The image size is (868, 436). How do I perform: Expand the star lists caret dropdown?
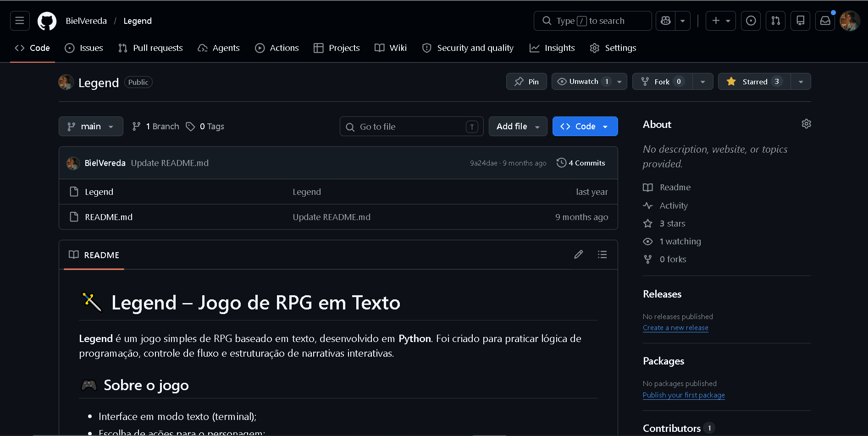click(x=801, y=82)
